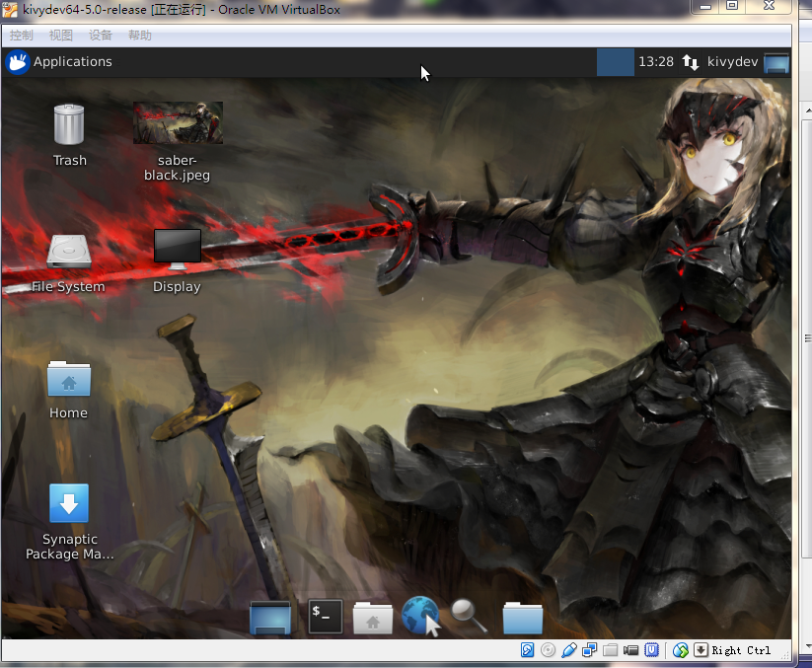Click the hard disk activity status icon

click(x=527, y=650)
